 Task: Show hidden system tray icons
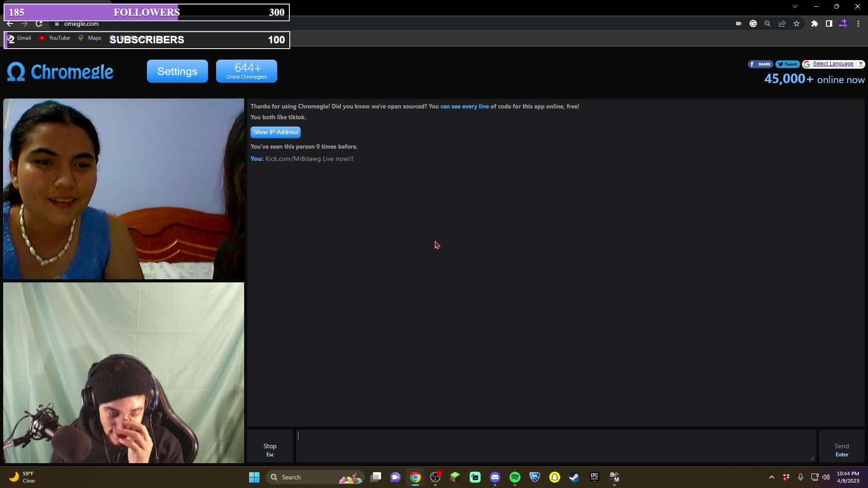(772, 477)
